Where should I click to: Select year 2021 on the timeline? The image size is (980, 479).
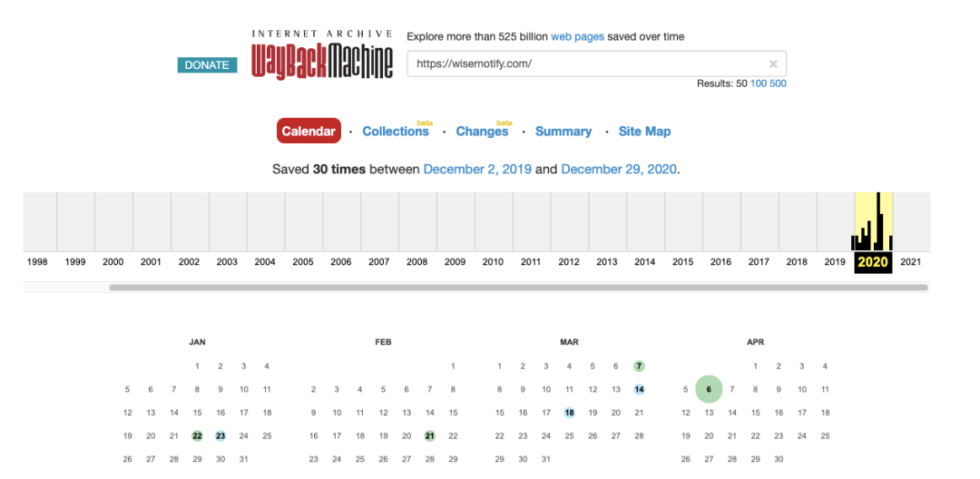click(x=911, y=262)
